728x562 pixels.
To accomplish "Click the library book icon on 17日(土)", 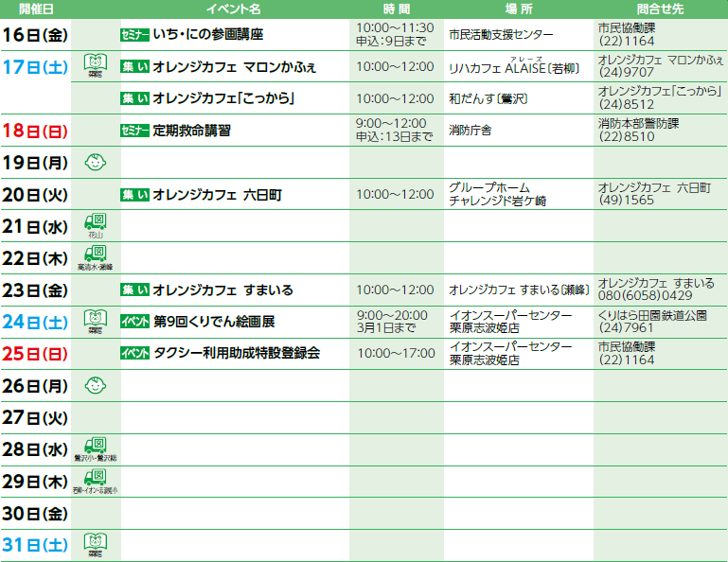I will click(96, 66).
